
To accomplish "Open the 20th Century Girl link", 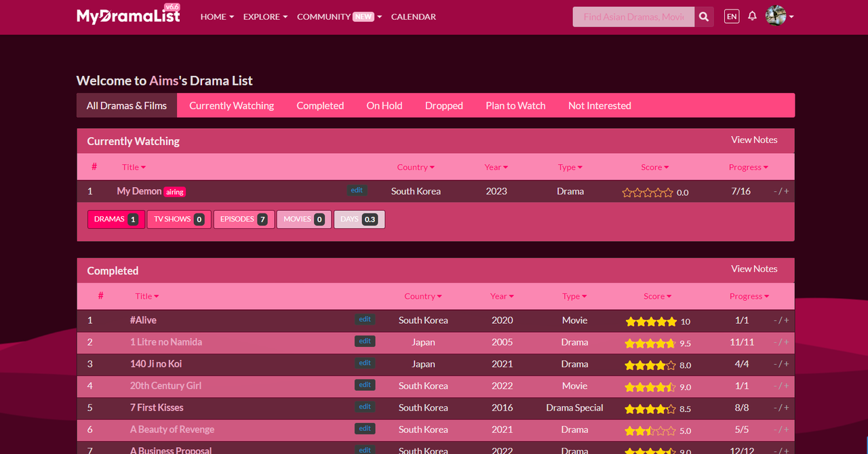I will pyautogui.click(x=165, y=386).
